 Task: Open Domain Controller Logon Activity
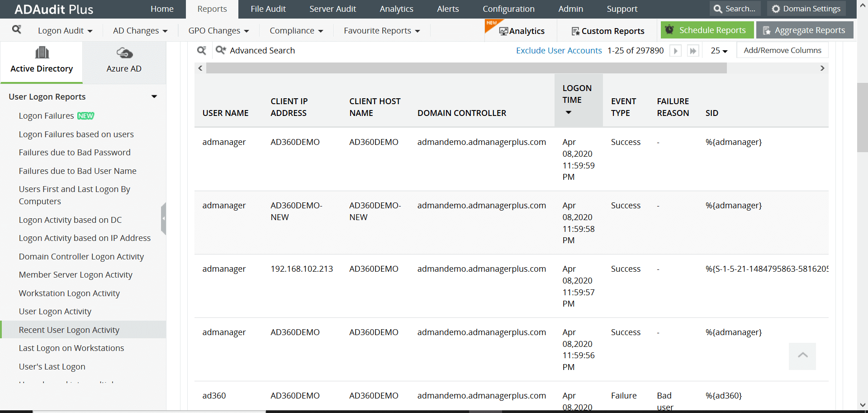click(81, 257)
